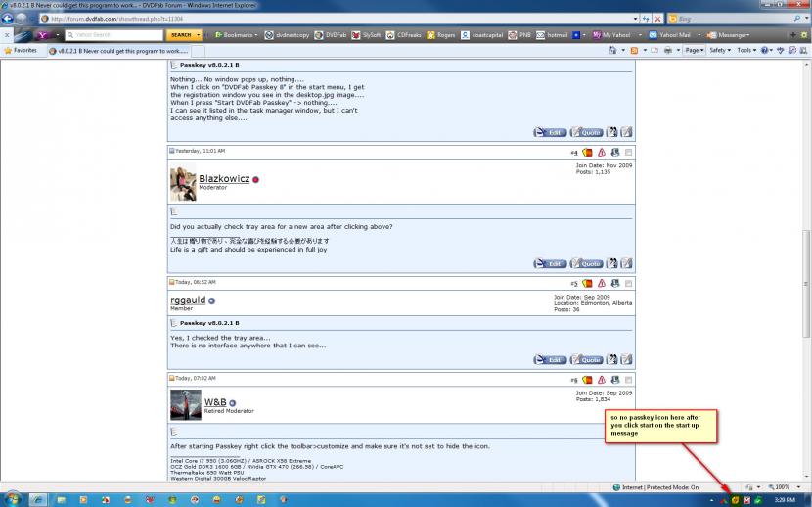This screenshot has width=812, height=507.
Task: Report post #5 with the warning triangle icon
Action: click(x=602, y=283)
